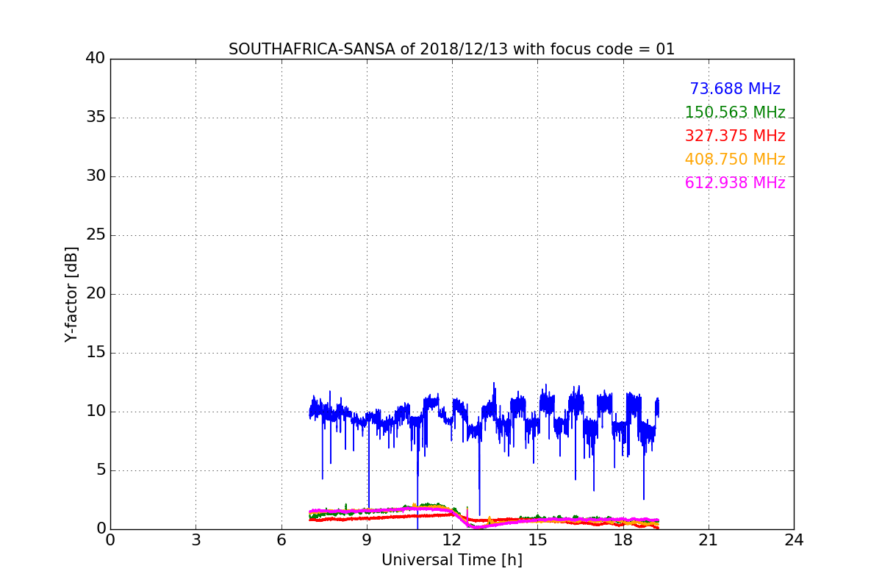Click x-axis tick value 9
The width and height of the screenshot is (882, 588).
pyautogui.click(x=367, y=540)
